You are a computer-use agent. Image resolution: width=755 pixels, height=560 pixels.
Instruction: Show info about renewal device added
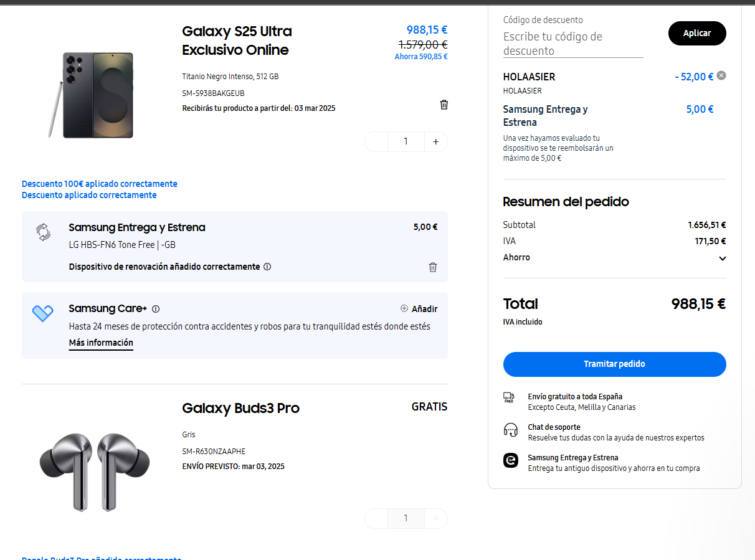coord(267,267)
